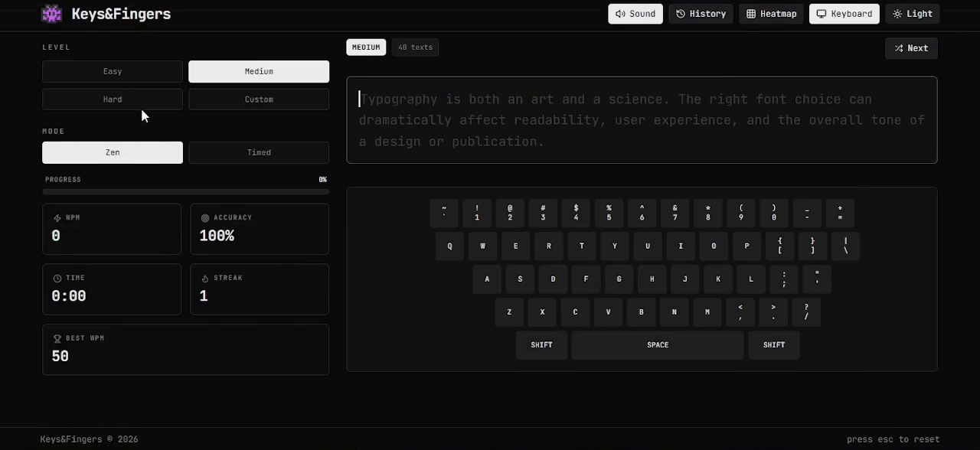
Task: Click the left bracket/brace key
Action: pyautogui.click(x=779, y=246)
